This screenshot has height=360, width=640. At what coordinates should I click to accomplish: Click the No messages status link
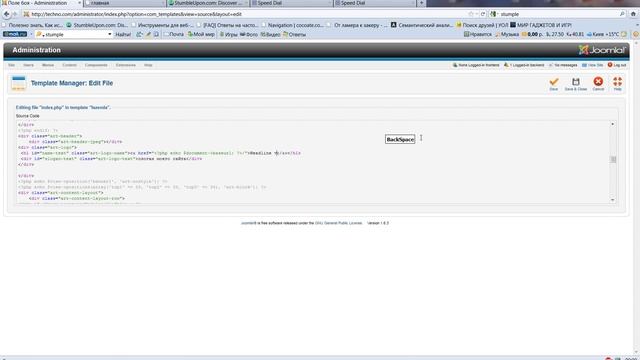(563, 65)
